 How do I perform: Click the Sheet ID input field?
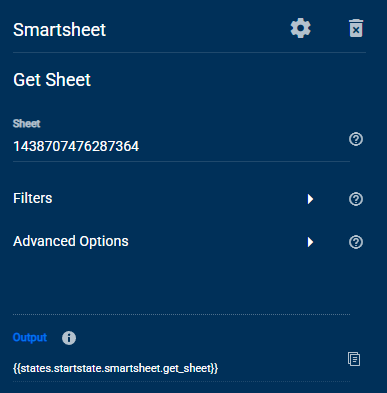pyautogui.click(x=181, y=147)
